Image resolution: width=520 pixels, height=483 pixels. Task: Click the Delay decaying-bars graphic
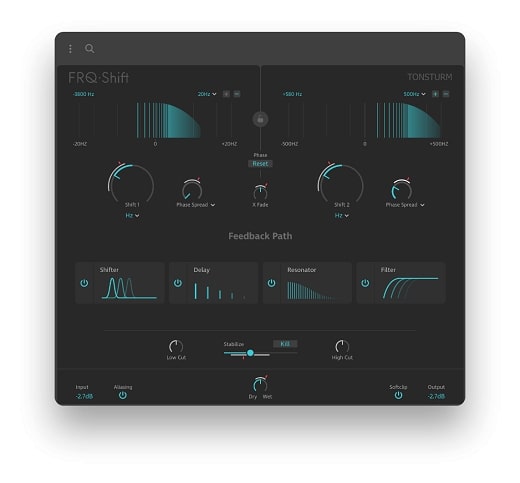220,291
